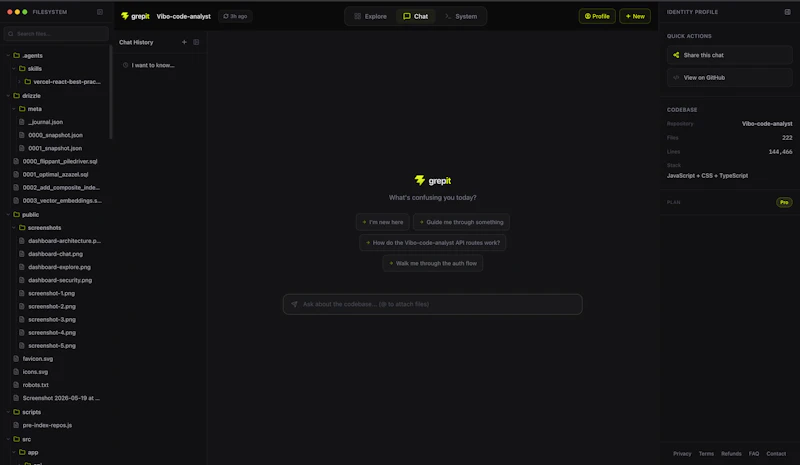The width and height of the screenshot is (800, 465).
Task: Open dashboard-security.png file
Action: tap(60, 280)
